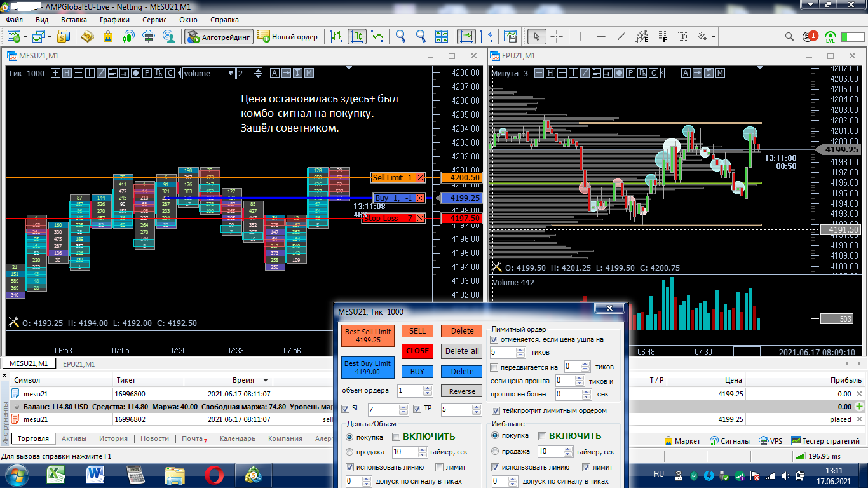Select 'продажа' radio in Имбаланс
Image resolution: width=868 pixels, height=488 pixels.
coord(496,452)
